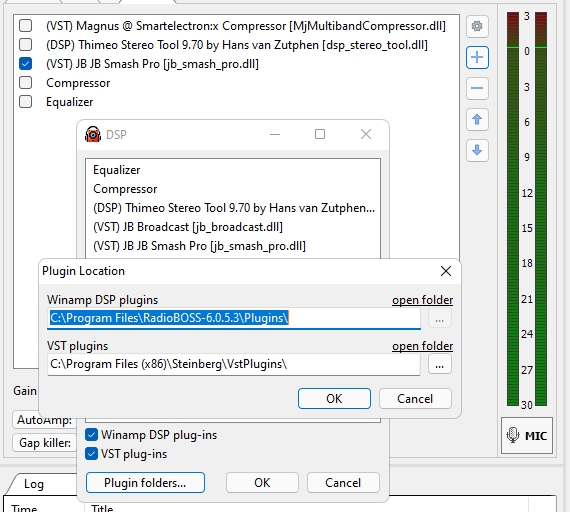This screenshot has height=512, width=570.
Task: Click the VST plugins path field
Action: 234,364
